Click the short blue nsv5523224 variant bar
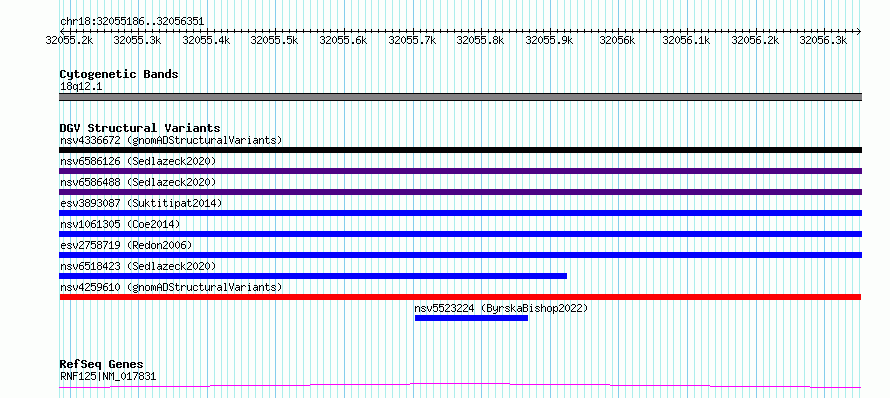 click(471, 318)
